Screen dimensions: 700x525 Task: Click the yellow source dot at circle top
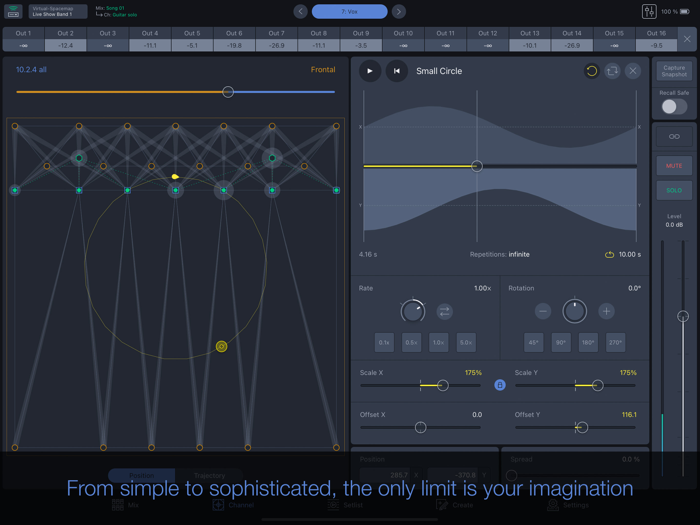[x=175, y=177]
